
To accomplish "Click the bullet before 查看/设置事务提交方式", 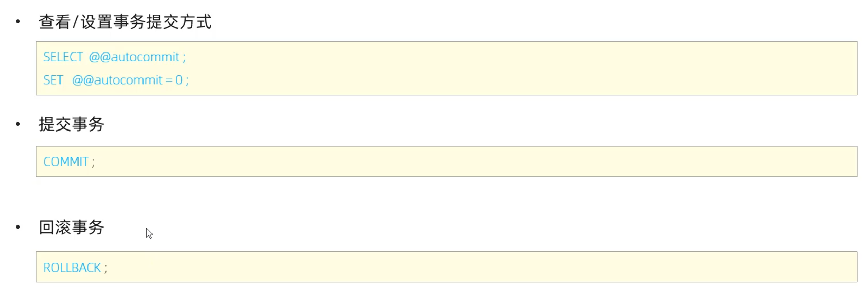I will click(18, 22).
